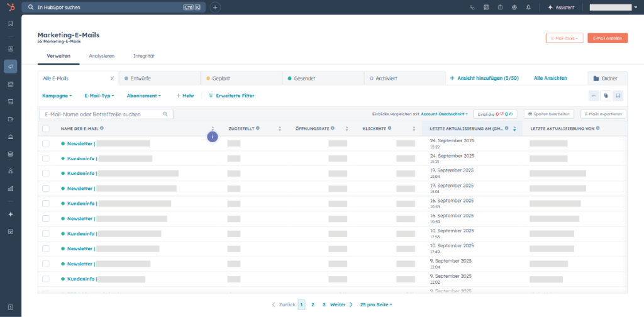The image size is (644, 317).
Task: Open the 25 pro Seite dropdown
Action: (x=376, y=304)
